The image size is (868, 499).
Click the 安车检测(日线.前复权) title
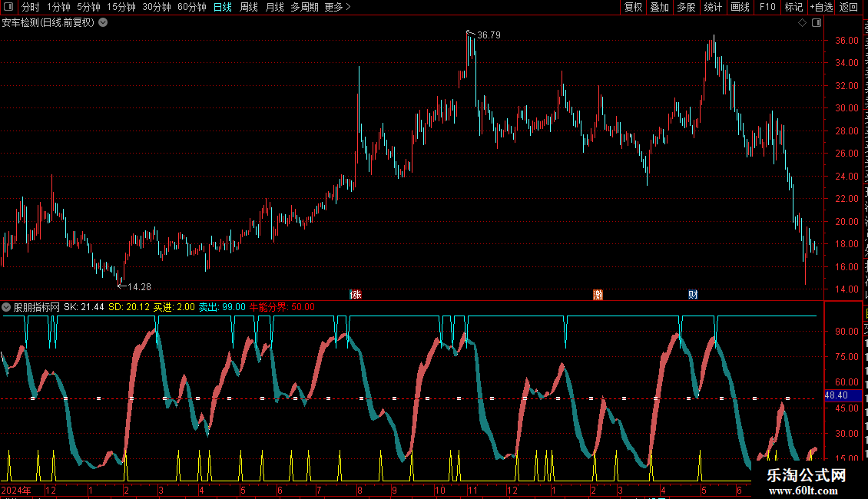pos(48,23)
